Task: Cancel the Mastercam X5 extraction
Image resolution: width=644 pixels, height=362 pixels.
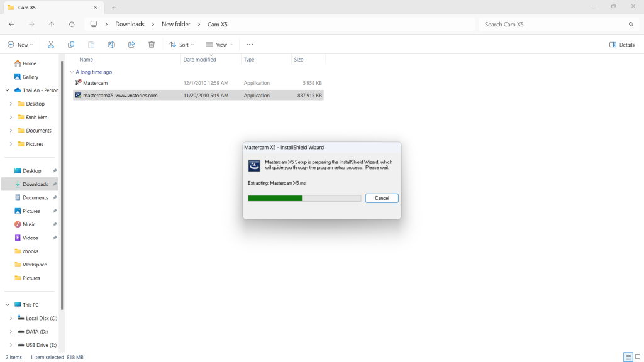Action: [382, 198]
